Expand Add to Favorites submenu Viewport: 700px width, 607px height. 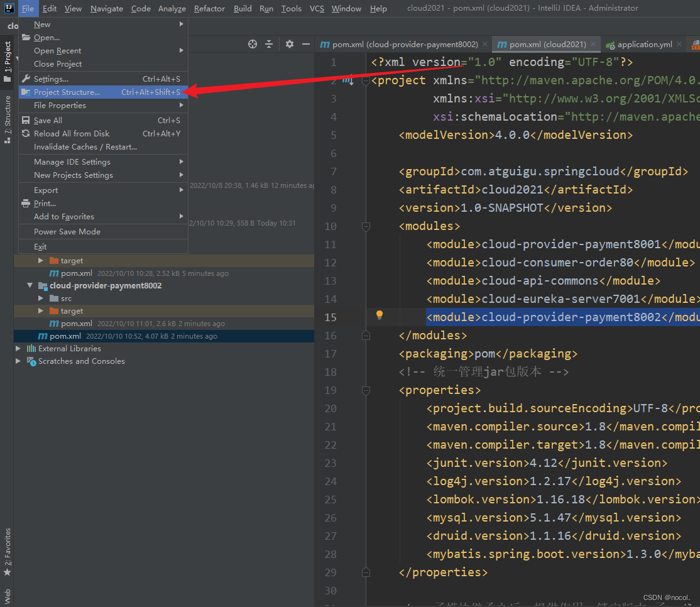pos(103,216)
